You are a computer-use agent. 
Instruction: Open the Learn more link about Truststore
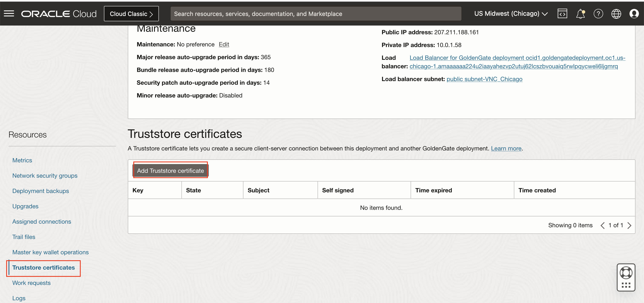click(506, 148)
